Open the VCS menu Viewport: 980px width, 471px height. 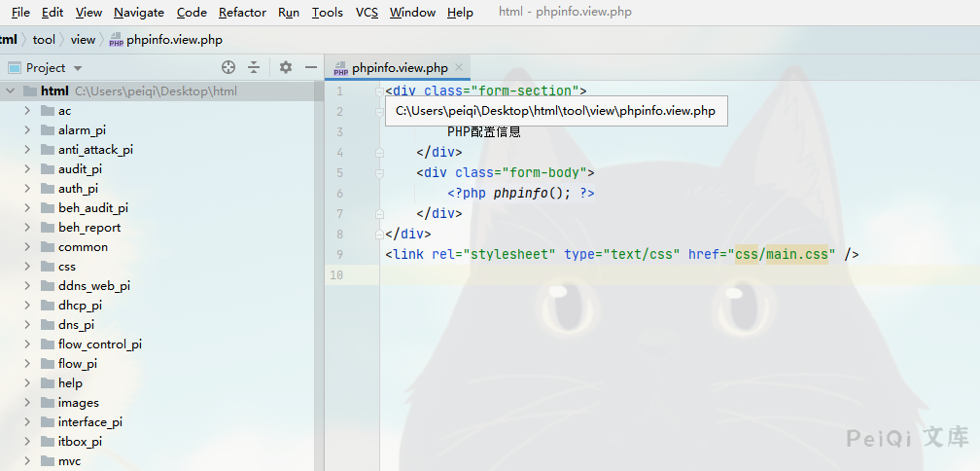(x=367, y=13)
